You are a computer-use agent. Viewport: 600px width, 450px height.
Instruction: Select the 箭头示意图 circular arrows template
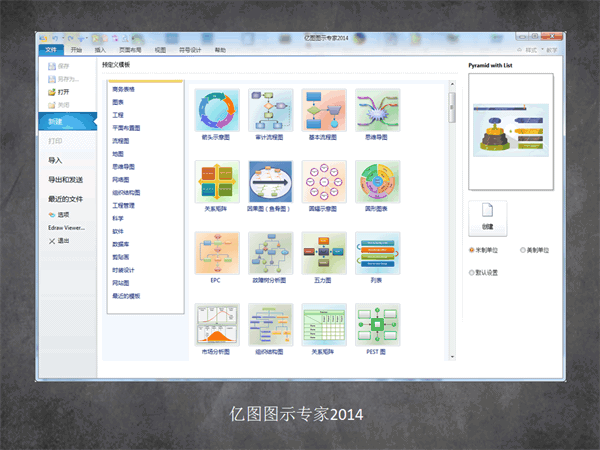click(217, 111)
